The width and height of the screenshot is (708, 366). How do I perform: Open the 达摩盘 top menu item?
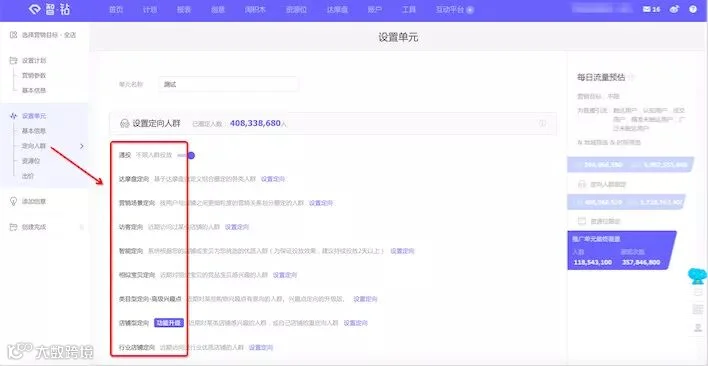point(337,9)
